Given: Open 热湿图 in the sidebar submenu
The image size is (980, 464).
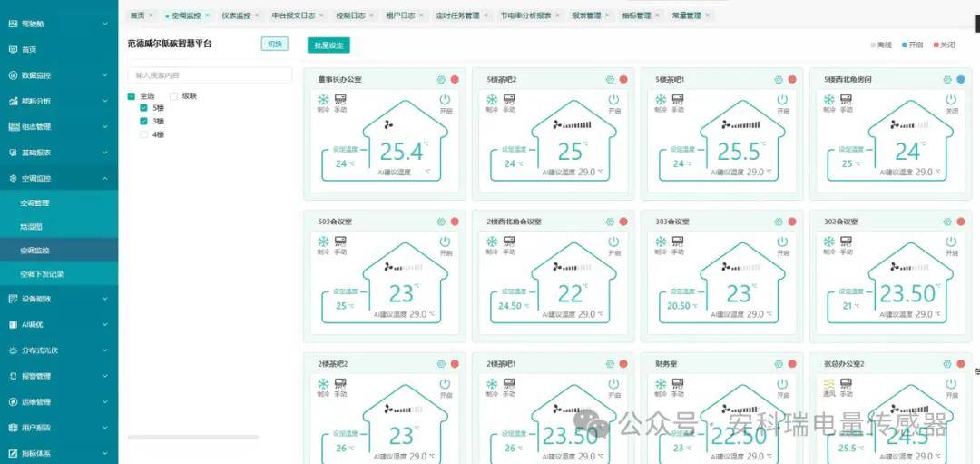Looking at the screenshot, I should click(31, 227).
